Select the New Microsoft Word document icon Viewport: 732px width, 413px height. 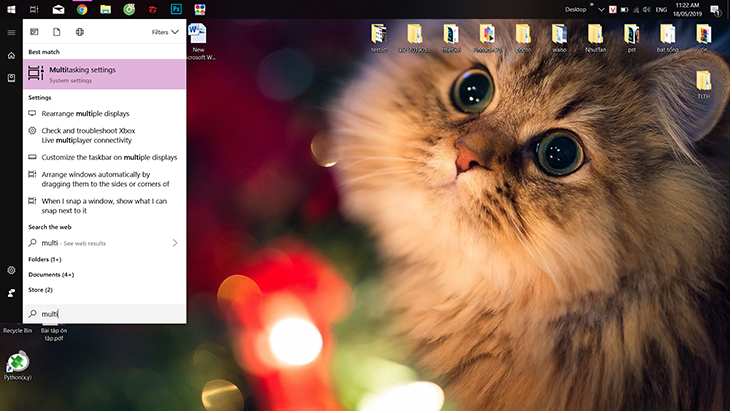pos(198,42)
